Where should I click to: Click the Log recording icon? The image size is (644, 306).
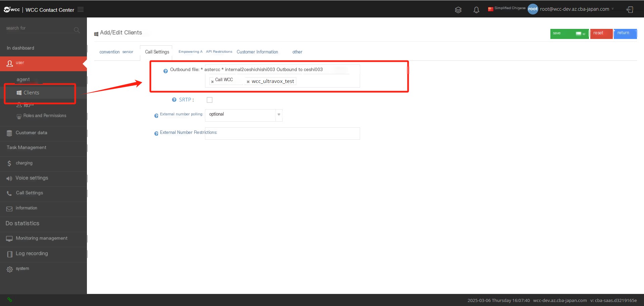pos(10,254)
